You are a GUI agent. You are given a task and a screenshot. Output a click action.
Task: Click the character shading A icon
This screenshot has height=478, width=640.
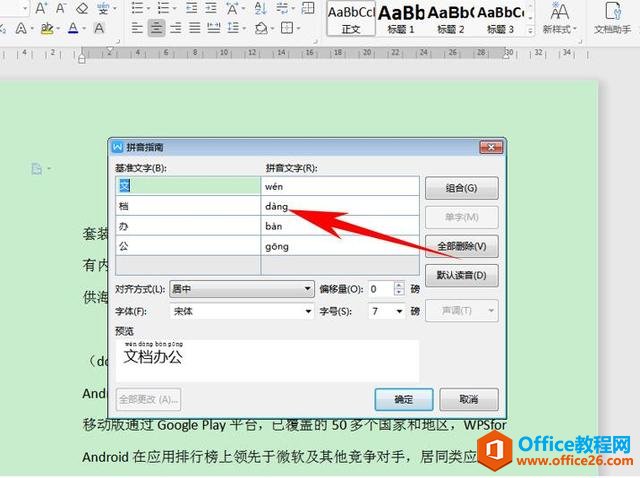point(99,28)
